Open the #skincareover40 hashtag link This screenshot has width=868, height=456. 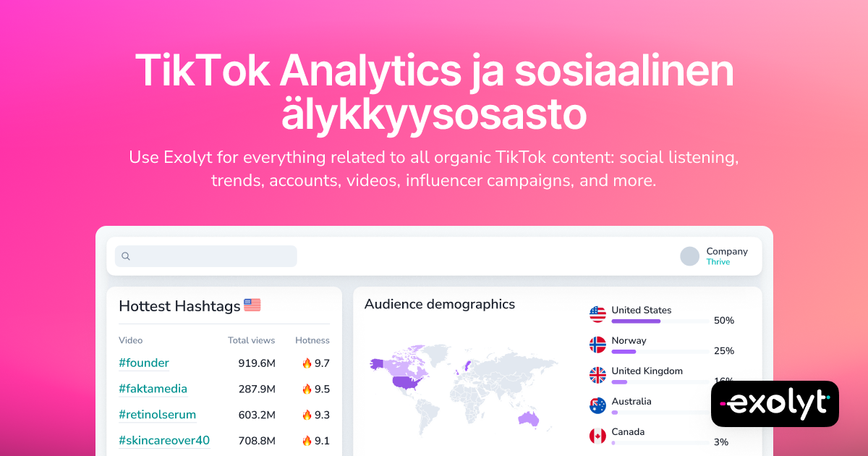click(x=164, y=440)
